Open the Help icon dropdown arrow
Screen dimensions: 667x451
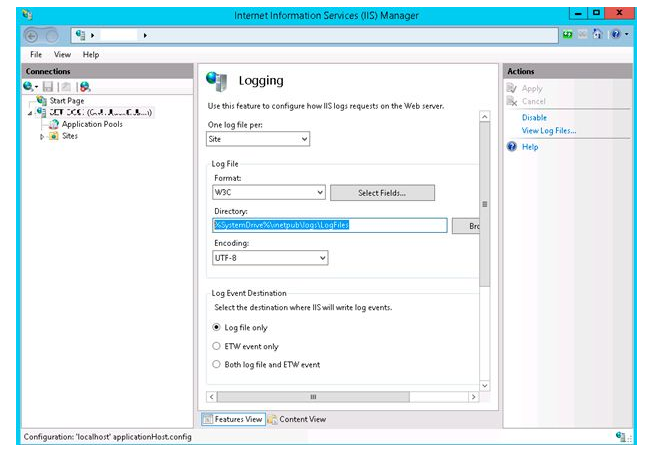tap(627, 34)
